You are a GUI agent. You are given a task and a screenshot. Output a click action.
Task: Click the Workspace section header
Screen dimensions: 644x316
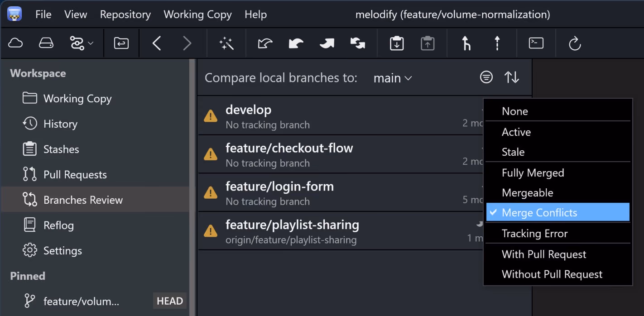(38, 73)
